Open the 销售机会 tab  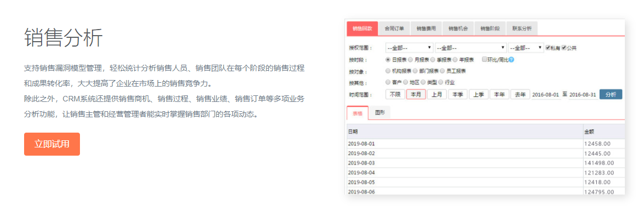click(x=458, y=29)
